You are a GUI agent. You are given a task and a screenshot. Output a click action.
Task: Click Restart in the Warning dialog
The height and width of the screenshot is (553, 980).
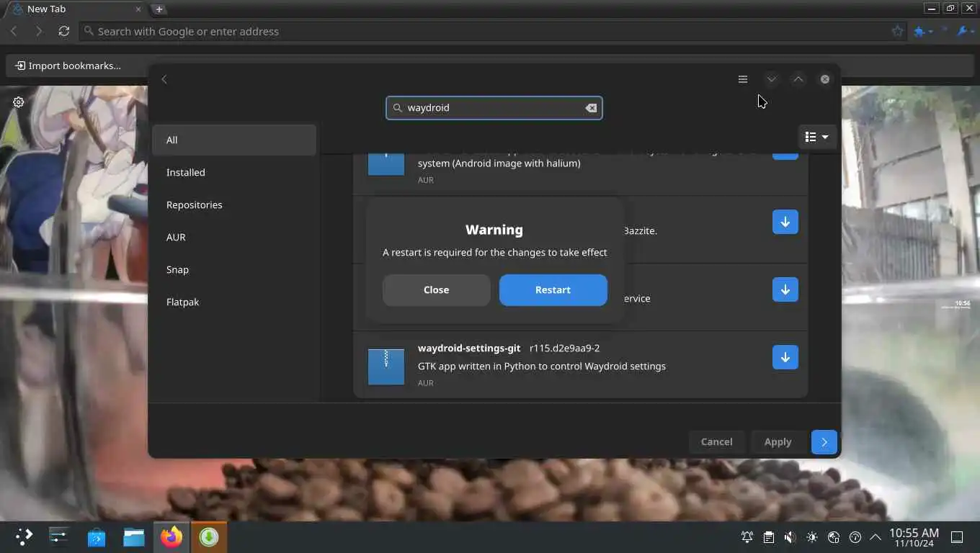[x=553, y=289]
